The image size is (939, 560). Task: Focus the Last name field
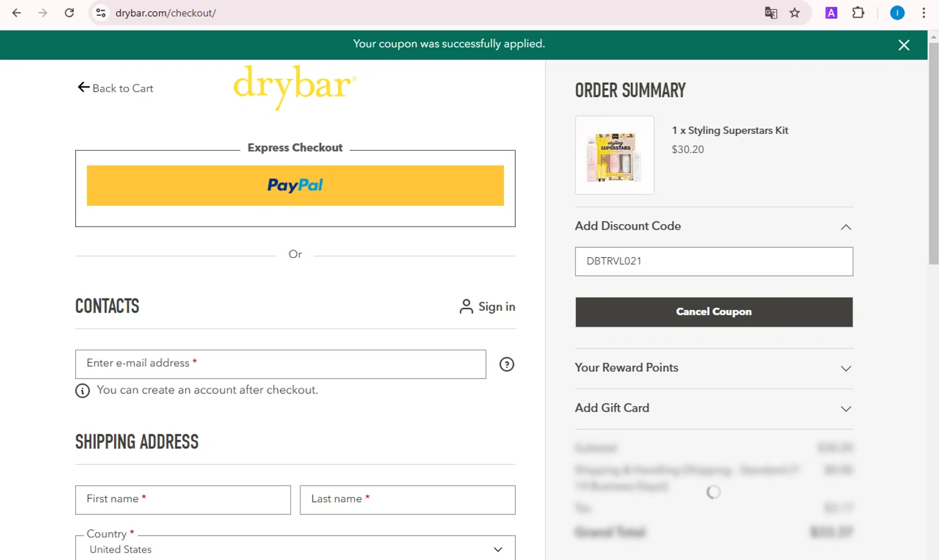[x=408, y=500]
